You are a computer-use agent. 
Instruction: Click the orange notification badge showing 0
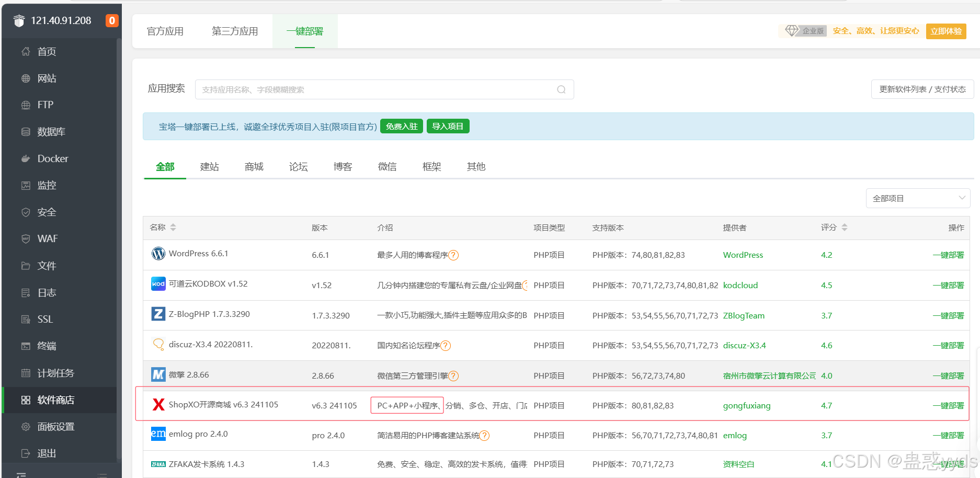coord(112,20)
